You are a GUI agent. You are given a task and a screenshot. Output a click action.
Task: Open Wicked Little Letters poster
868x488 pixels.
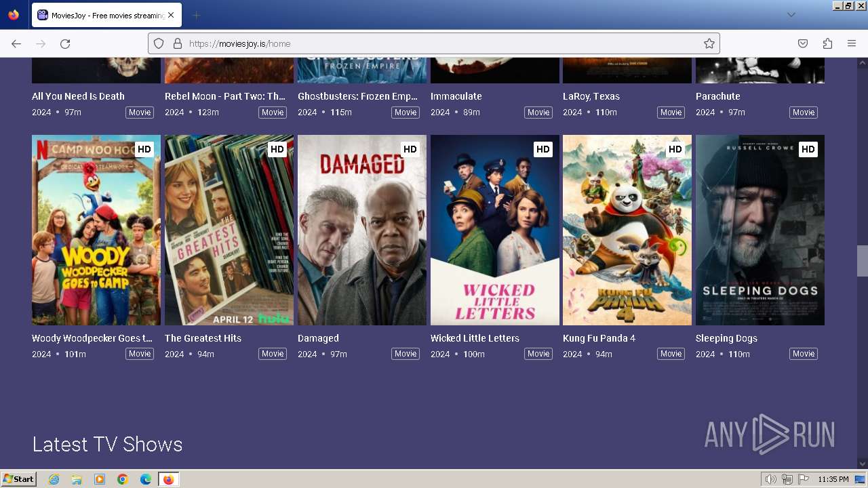pos(495,230)
